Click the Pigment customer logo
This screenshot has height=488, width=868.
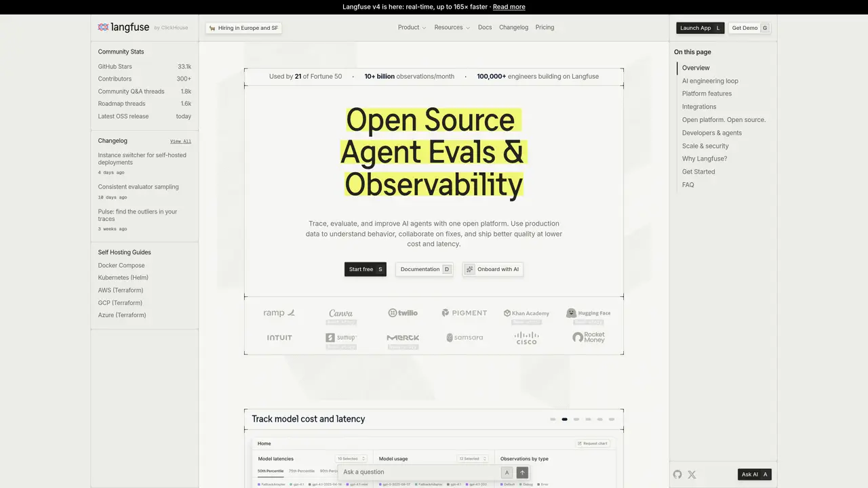coord(465,313)
